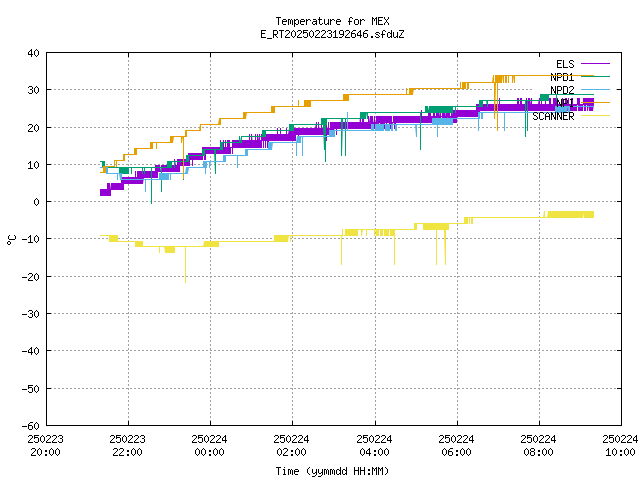Click the y-axis label -10
This screenshot has width=640, height=480.
[31, 239]
